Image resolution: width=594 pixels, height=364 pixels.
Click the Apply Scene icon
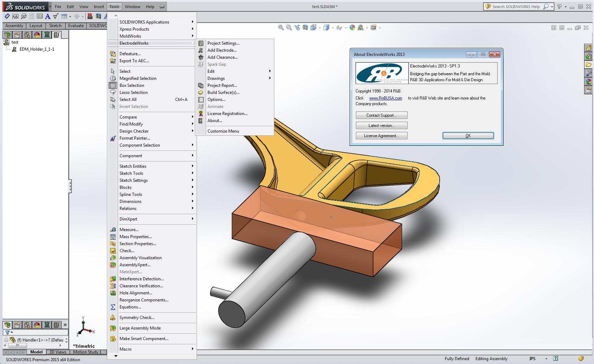pos(360,27)
